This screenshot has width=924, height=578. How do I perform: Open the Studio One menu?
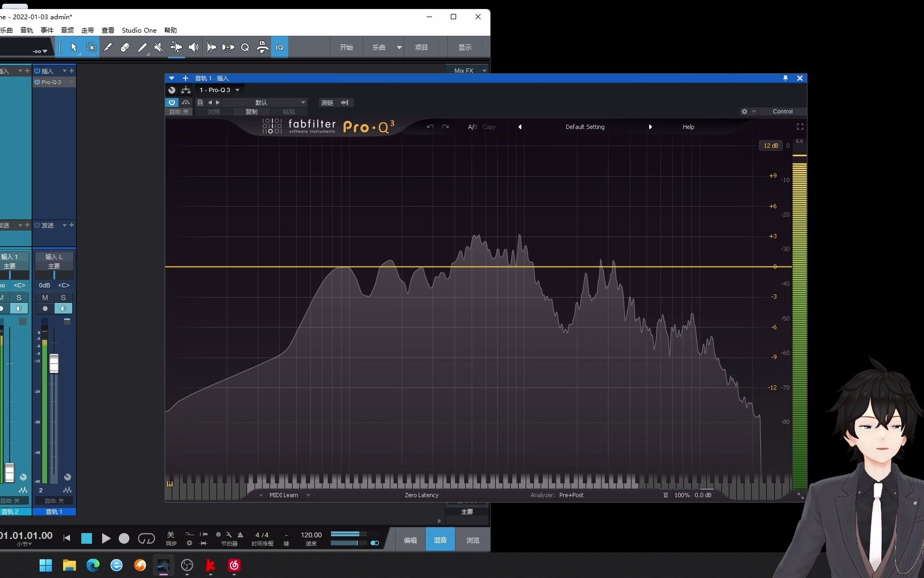point(139,30)
